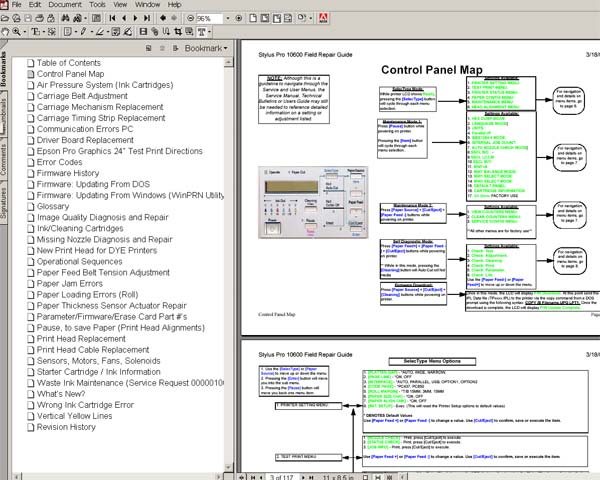Select the Movie tool
Screen dimensions: 600x480
click(143, 31)
